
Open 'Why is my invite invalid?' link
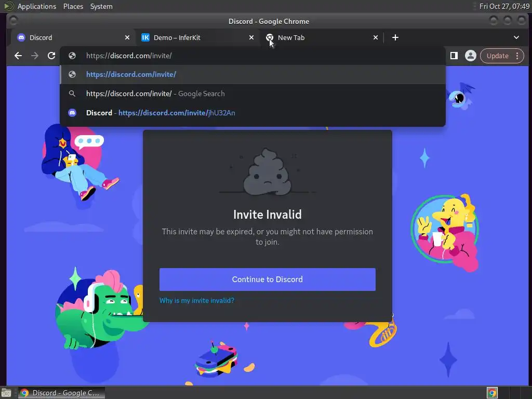[x=197, y=300]
